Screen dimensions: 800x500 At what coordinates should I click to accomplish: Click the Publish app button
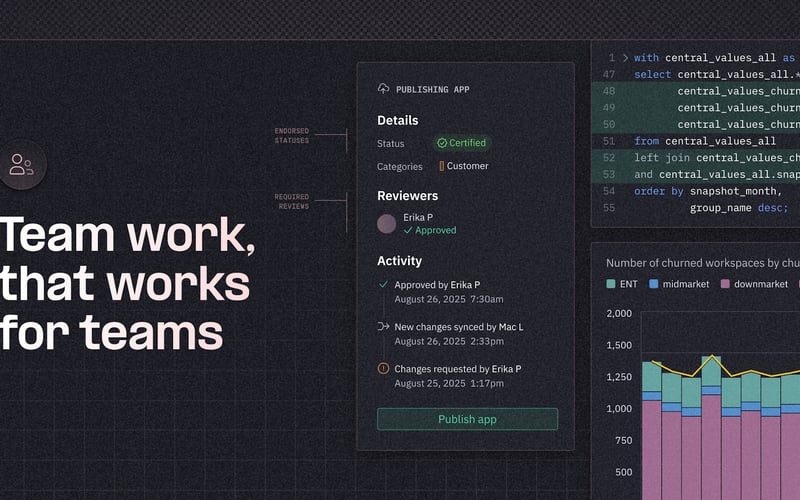[467, 419]
